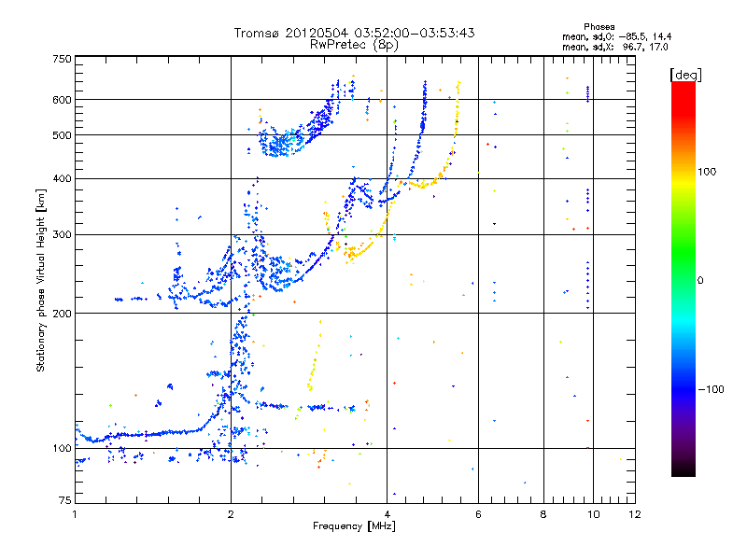Select the subtitle 'RwPretec (8p)'
Image resolution: width=747 pixels, height=560 pixels.
tap(354, 45)
